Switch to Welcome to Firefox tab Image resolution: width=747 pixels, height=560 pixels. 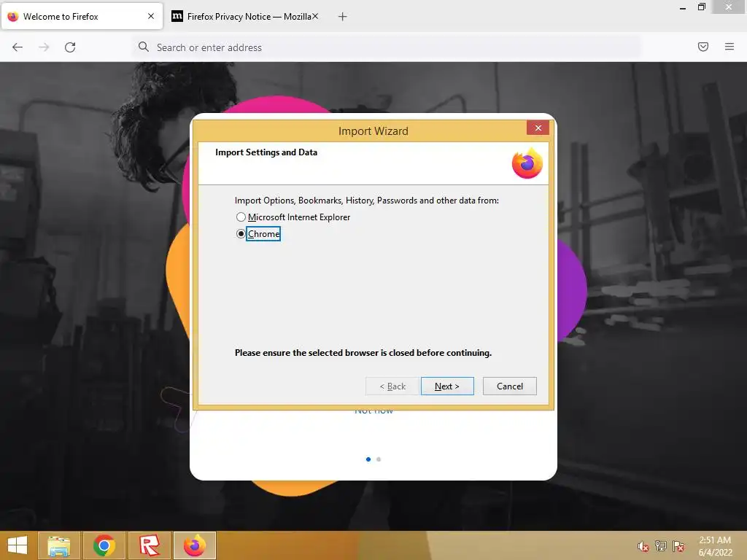[x=82, y=17]
